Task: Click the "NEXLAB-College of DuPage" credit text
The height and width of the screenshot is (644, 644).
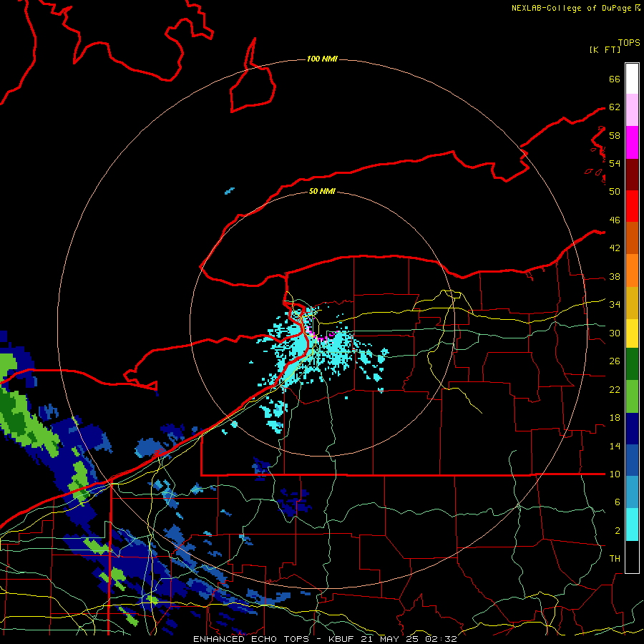Action: tap(571, 8)
